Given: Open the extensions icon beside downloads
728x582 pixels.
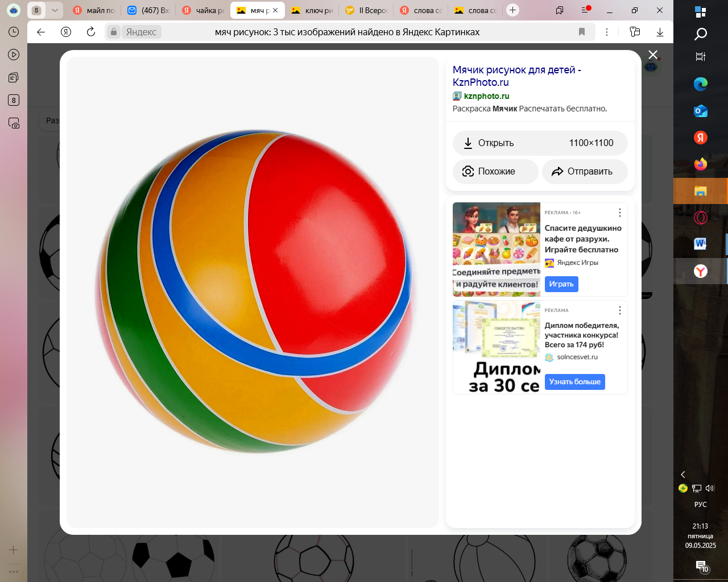Looking at the screenshot, I should [x=635, y=32].
